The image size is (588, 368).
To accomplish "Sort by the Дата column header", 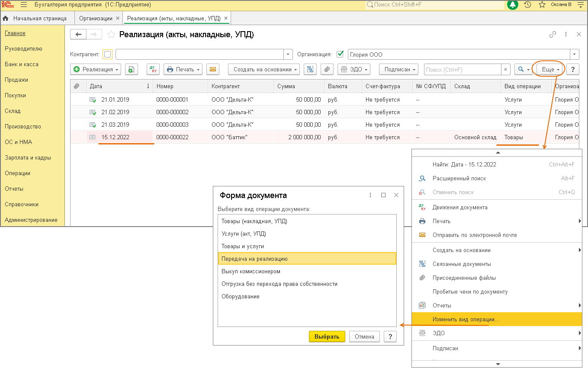I will 119,86.
